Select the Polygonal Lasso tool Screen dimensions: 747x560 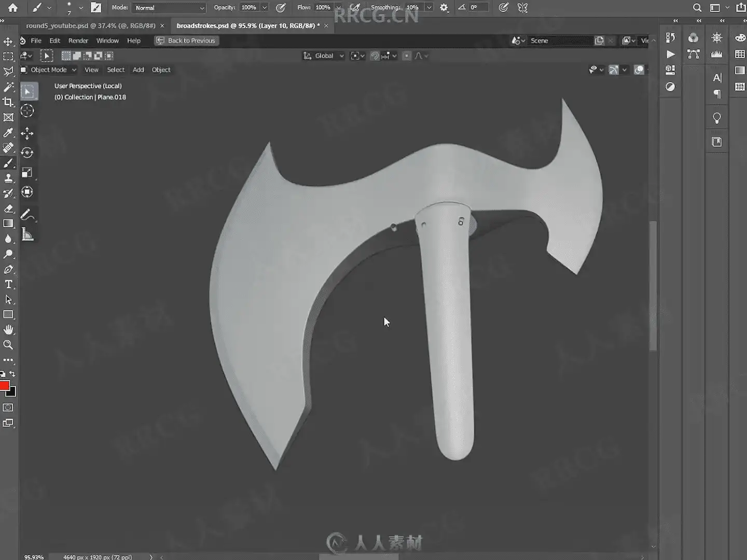pos(8,72)
